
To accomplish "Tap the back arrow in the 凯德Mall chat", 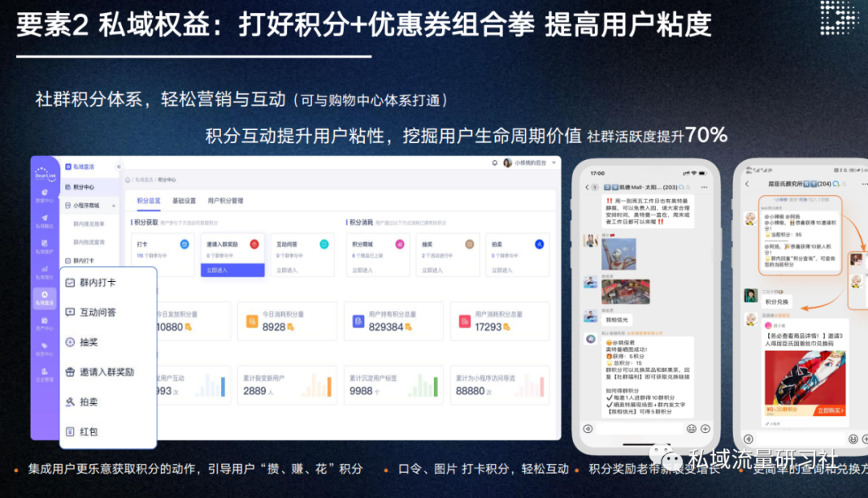I will (587, 187).
